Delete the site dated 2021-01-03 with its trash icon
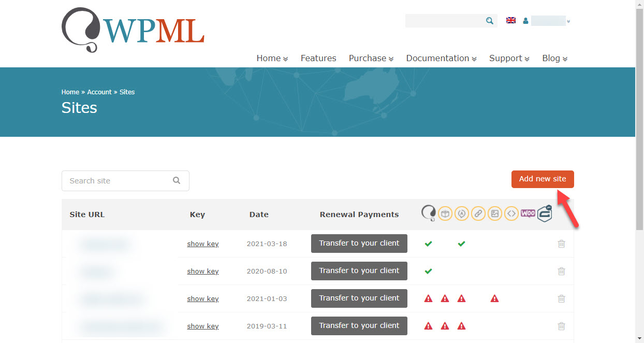 point(561,298)
